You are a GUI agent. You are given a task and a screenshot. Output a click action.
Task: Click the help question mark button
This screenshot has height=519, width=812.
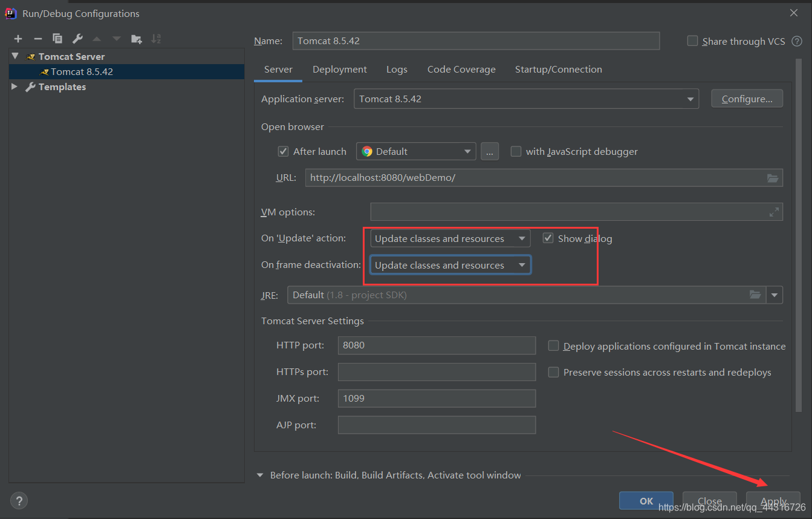(19, 500)
